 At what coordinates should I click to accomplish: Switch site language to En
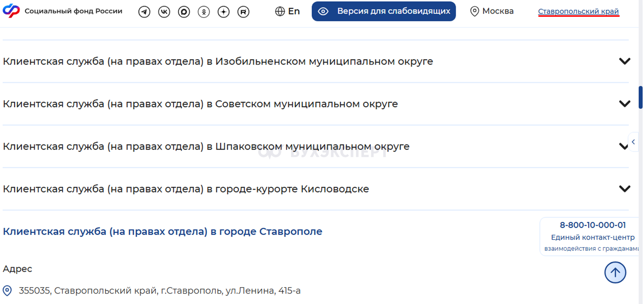(287, 11)
